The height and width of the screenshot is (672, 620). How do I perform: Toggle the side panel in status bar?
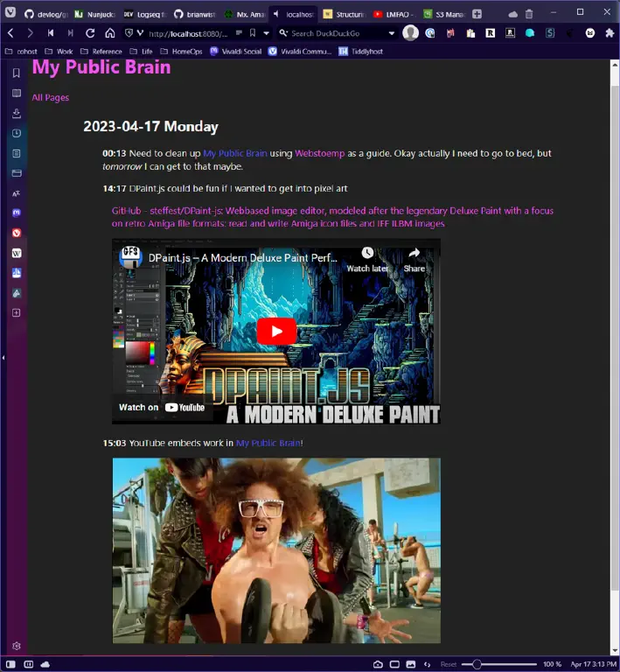[x=10, y=664]
